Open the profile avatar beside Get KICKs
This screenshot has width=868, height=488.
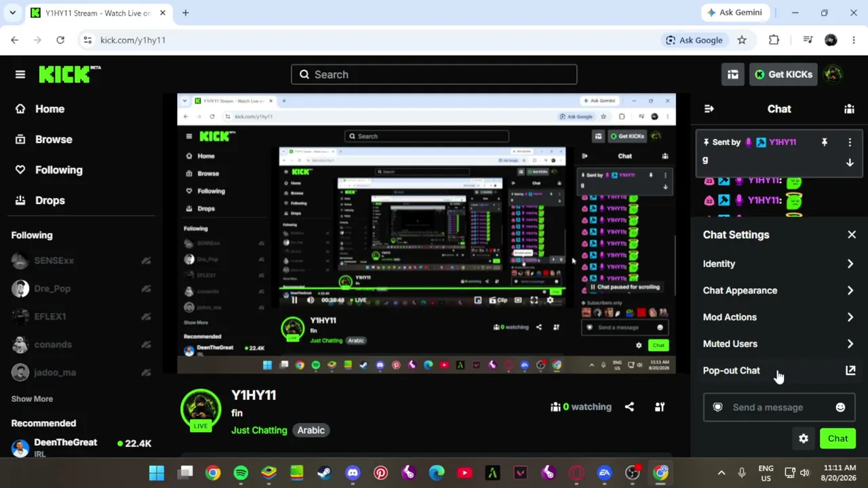click(x=834, y=75)
